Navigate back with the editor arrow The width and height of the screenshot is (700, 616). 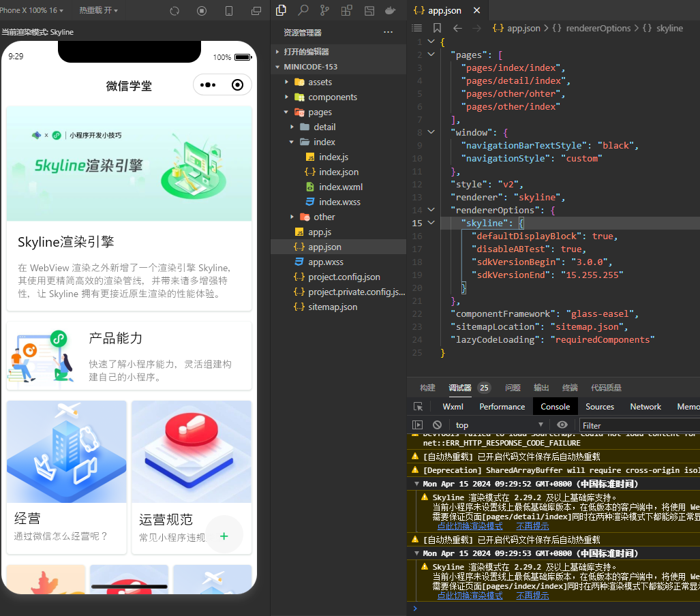pos(457,28)
